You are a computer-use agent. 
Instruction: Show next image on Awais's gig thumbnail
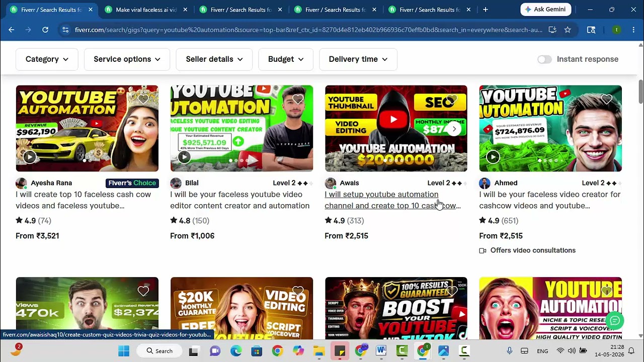point(454,129)
